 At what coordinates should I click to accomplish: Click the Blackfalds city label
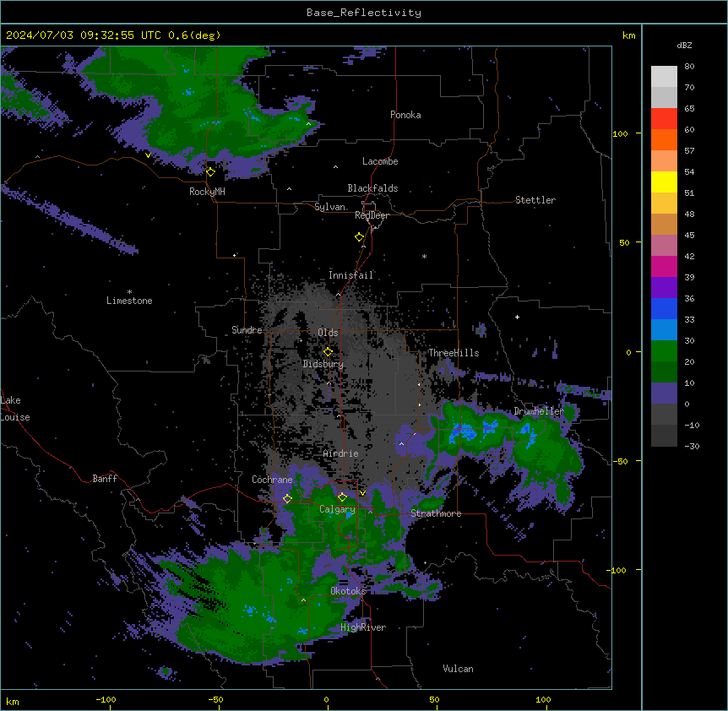pos(372,188)
